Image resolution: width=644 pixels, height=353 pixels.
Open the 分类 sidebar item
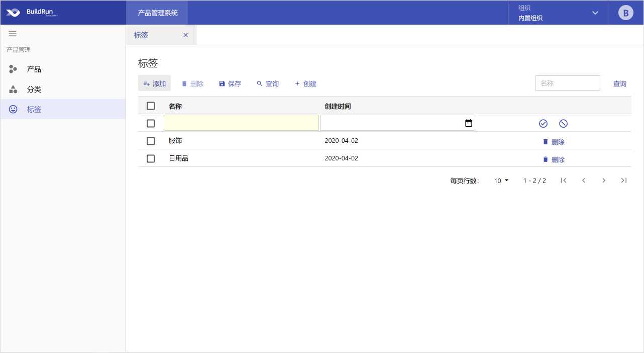pyautogui.click(x=63, y=90)
